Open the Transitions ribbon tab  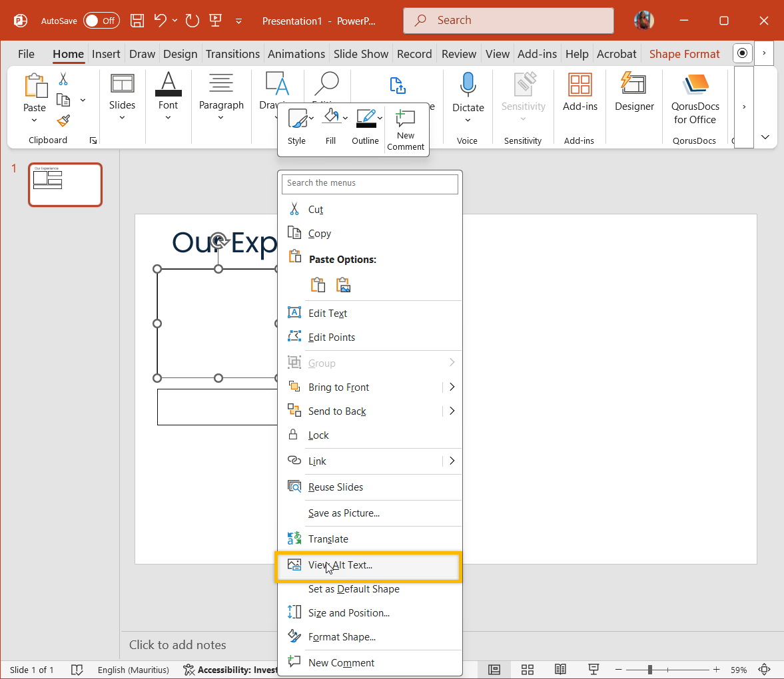[x=232, y=54]
